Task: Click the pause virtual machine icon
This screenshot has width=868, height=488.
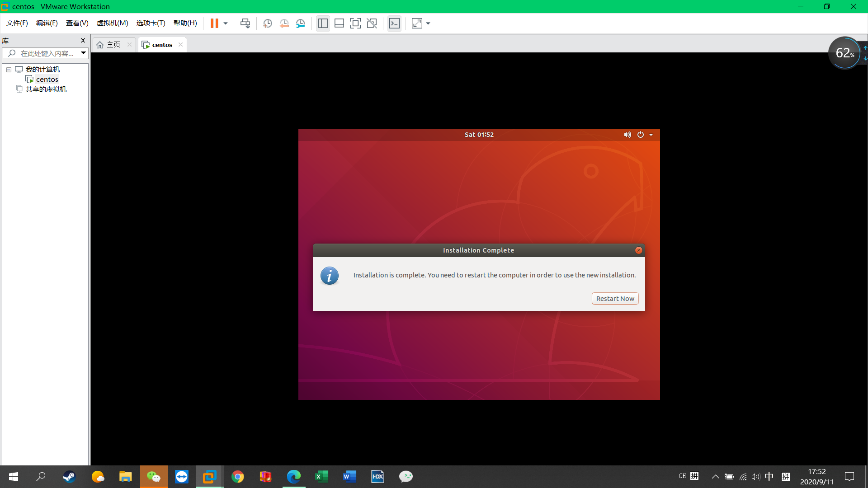Action: [214, 23]
